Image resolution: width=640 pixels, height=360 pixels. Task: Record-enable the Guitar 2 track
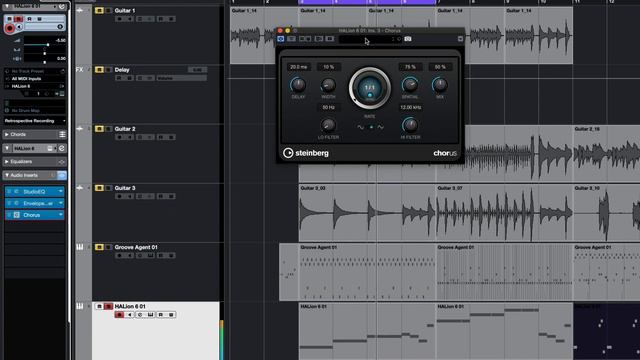coord(119,137)
